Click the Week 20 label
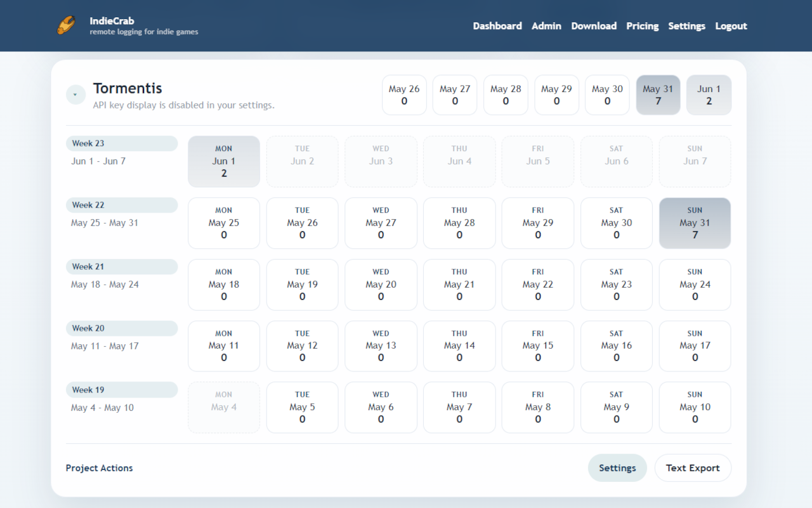The width and height of the screenshot is (812, 508). pos(122,328)
